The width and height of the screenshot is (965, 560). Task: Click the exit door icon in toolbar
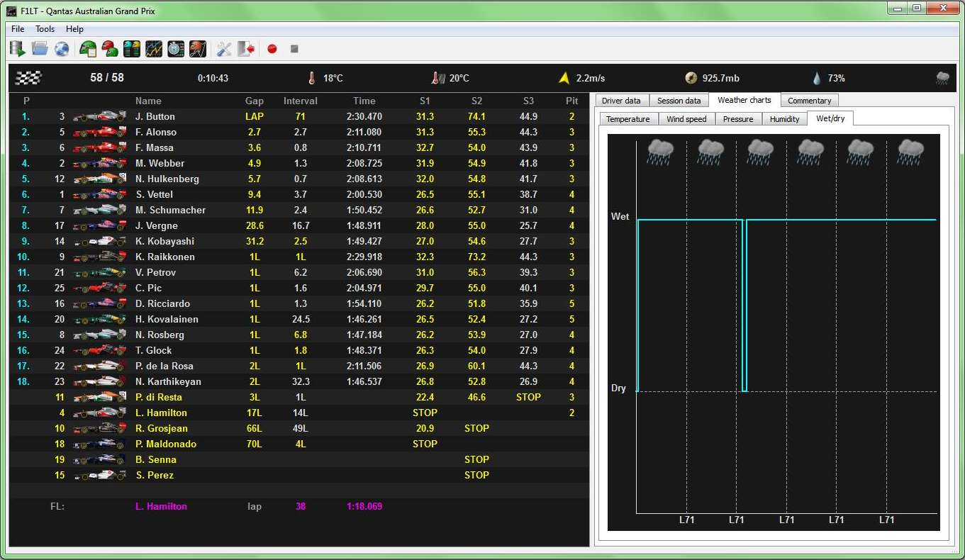coord(246,49)
